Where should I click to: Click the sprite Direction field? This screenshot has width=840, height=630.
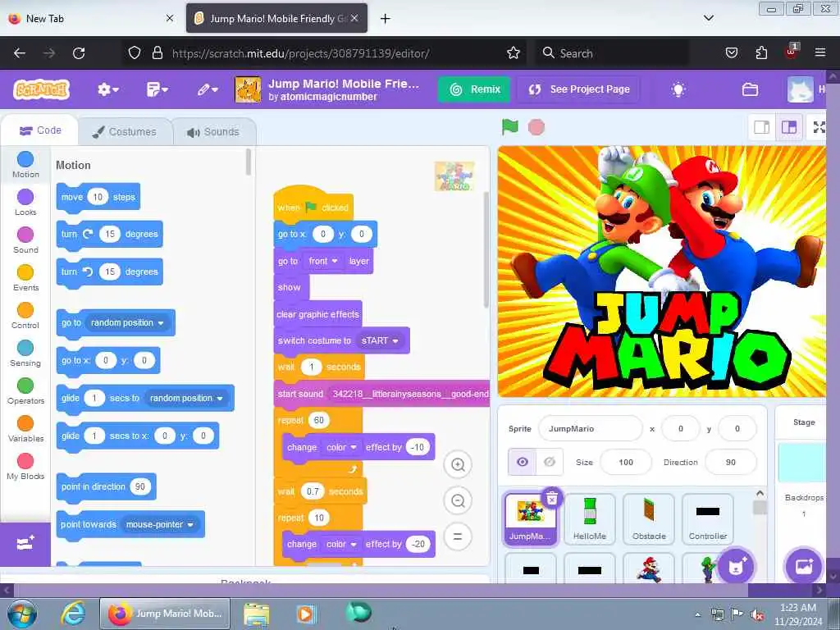(x=731, y=462)
